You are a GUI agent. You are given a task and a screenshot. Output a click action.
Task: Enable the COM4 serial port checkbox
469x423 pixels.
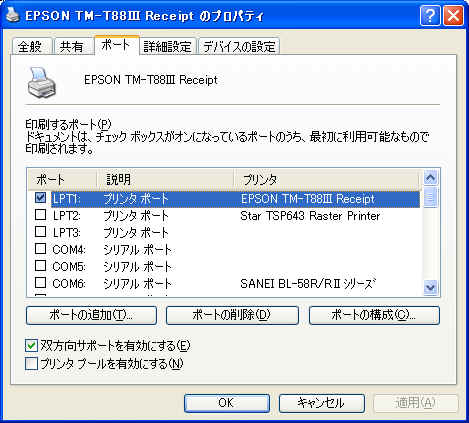click(x=40, y=249)
